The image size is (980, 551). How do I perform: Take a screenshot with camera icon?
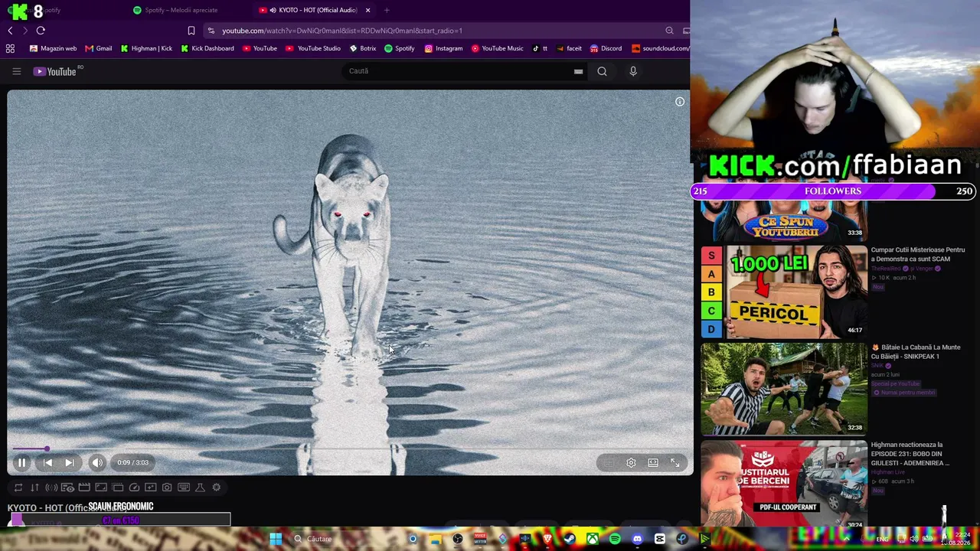pyautogui.click(x=167, y=487)
